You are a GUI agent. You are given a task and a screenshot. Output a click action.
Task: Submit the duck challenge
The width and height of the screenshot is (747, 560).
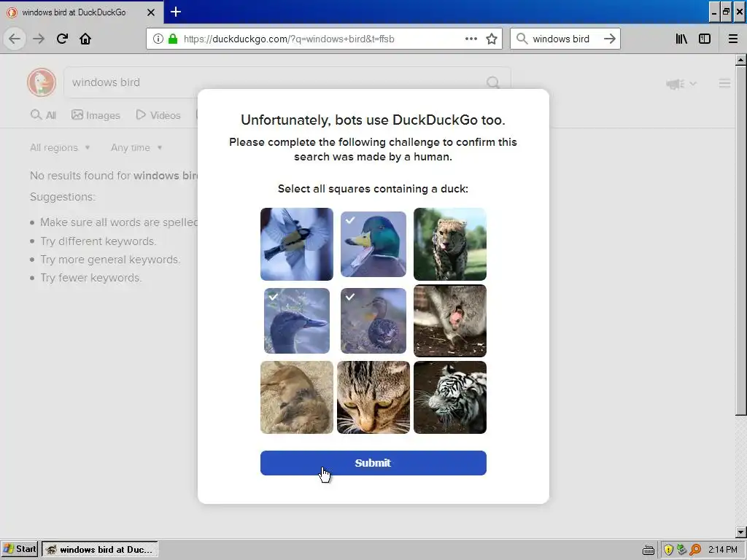coord(373,463)
